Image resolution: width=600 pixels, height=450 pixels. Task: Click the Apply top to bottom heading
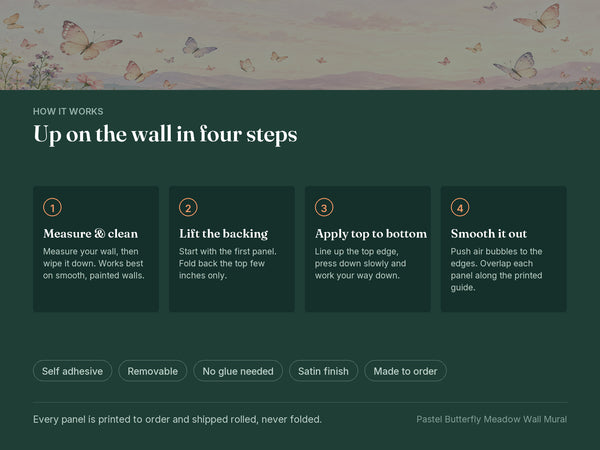tap(371, 233)
